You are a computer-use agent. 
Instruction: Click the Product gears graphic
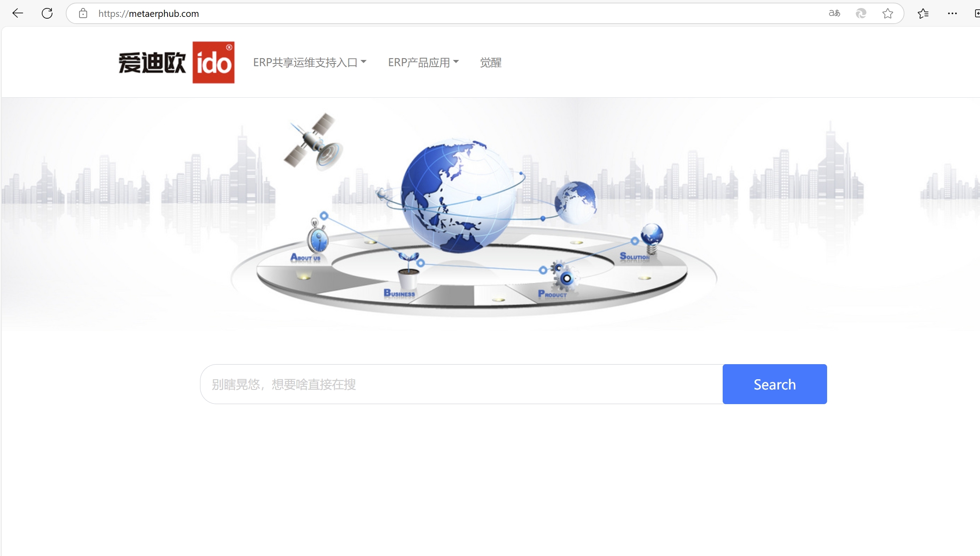point(564,275)
